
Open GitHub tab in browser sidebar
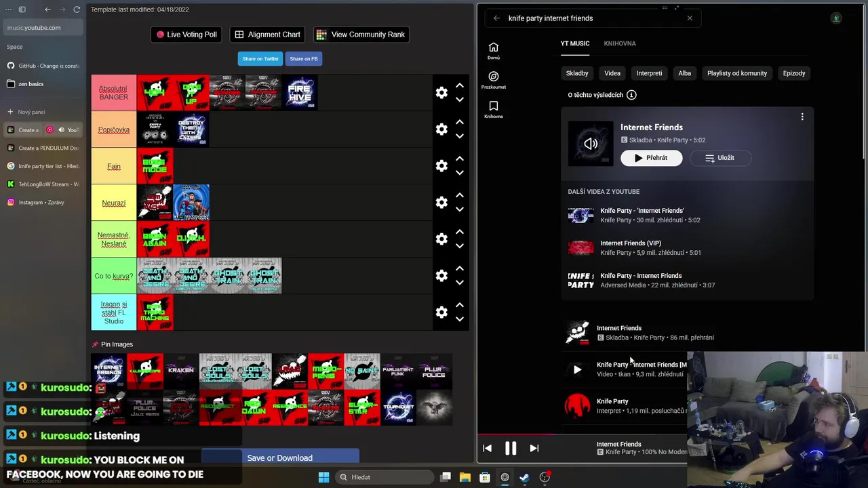[43, 66]
